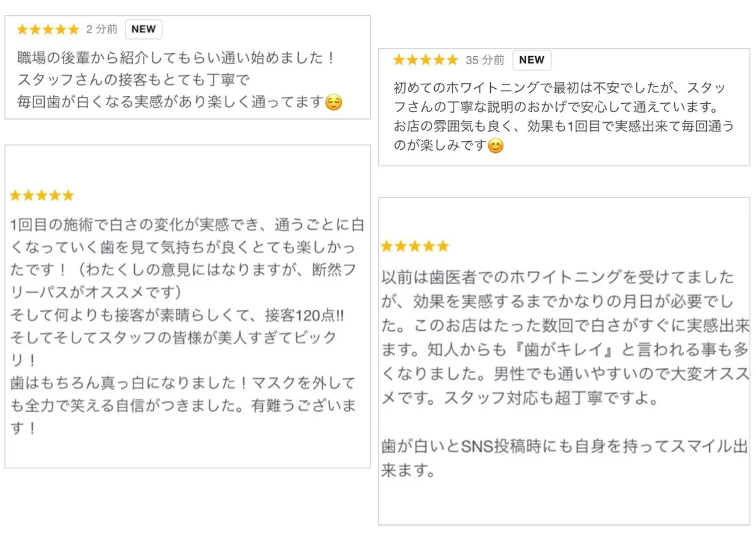Click the smiling emoji after 楽しみです
756x537 pixels.
tap(496, 147)
